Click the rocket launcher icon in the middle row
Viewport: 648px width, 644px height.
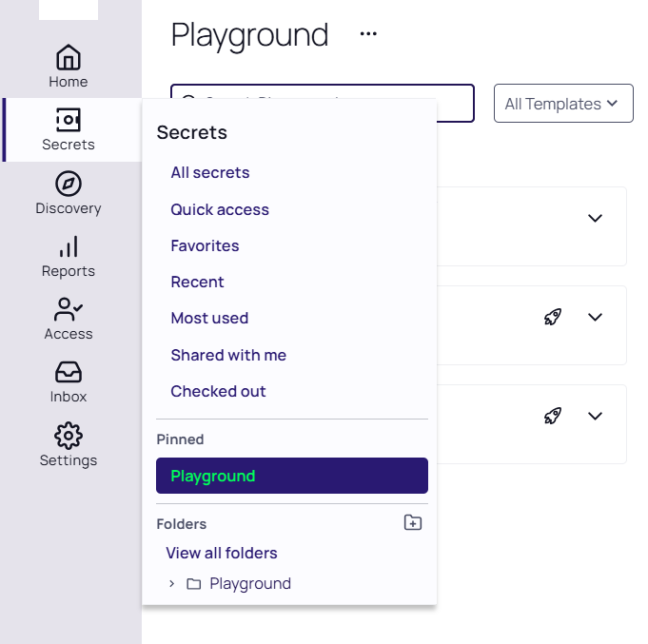tap(553, 317)
